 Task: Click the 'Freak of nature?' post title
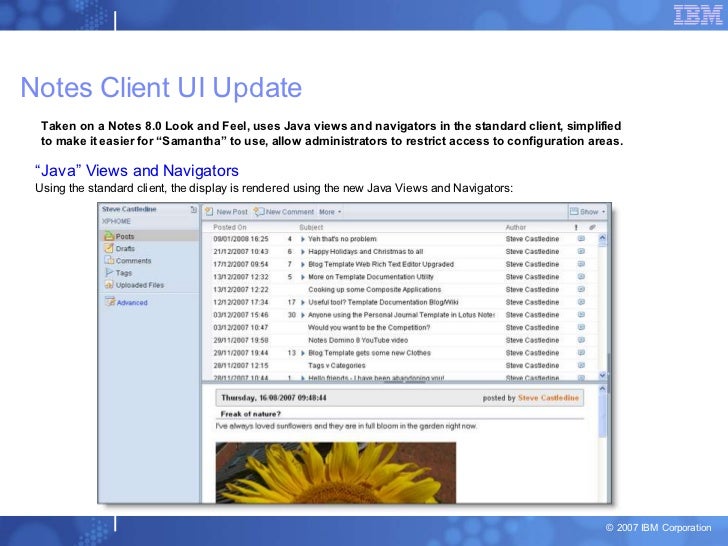(x=251, y=414)
